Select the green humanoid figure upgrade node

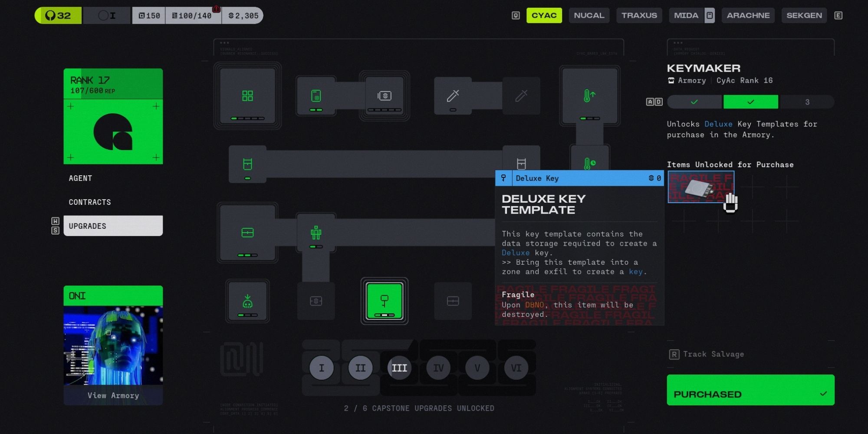pos(316,233)
